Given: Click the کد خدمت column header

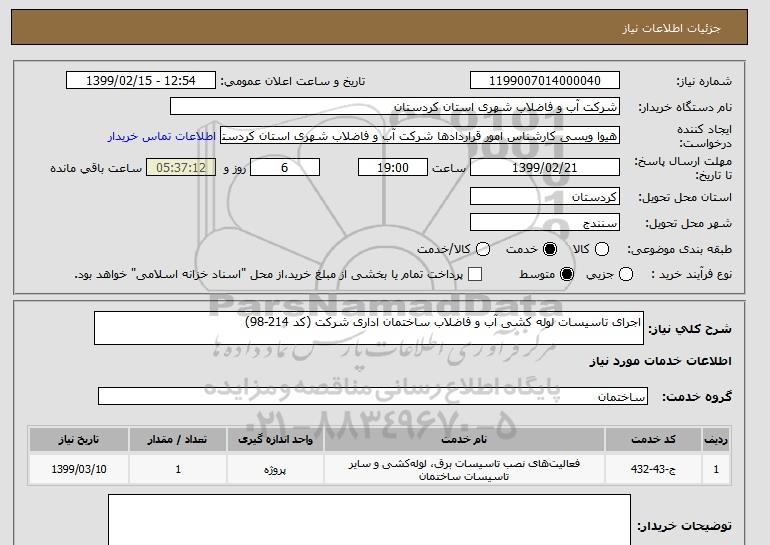Looking at the screenshot, I should click(653, 439).
